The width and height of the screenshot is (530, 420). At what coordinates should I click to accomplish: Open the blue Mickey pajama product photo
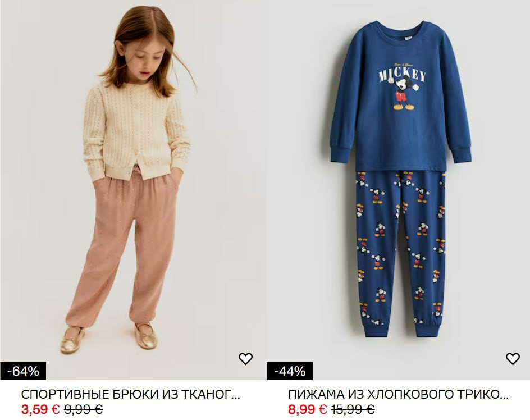point(398,190)
